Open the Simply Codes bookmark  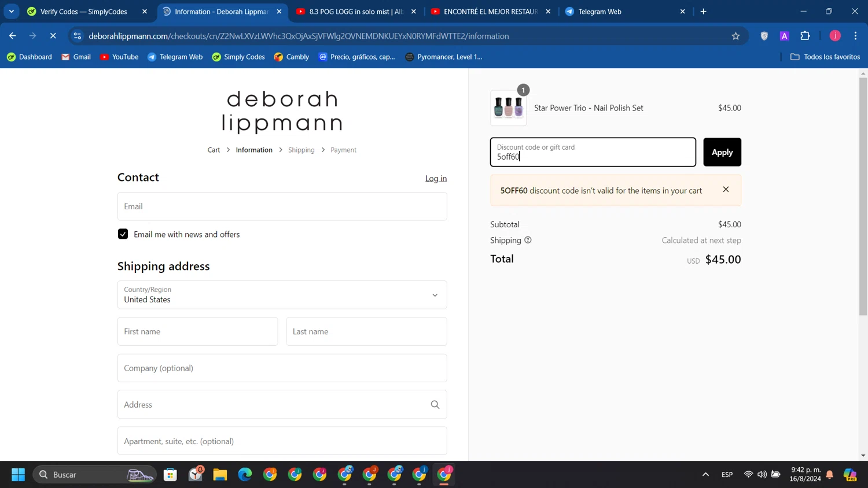238,57
